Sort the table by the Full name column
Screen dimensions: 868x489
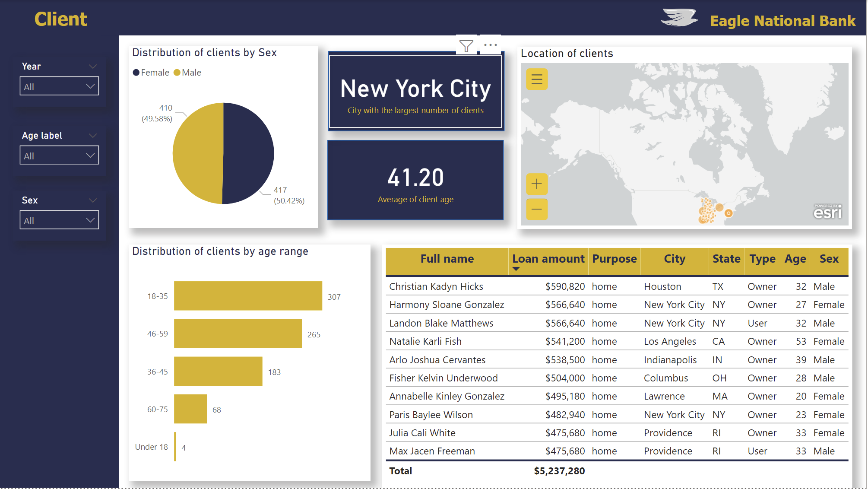pyautogui.click(x=447, y=259)
